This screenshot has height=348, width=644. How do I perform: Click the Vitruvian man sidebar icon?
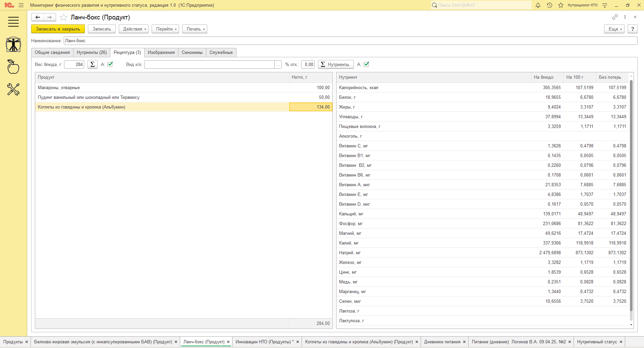click(13, 45)
